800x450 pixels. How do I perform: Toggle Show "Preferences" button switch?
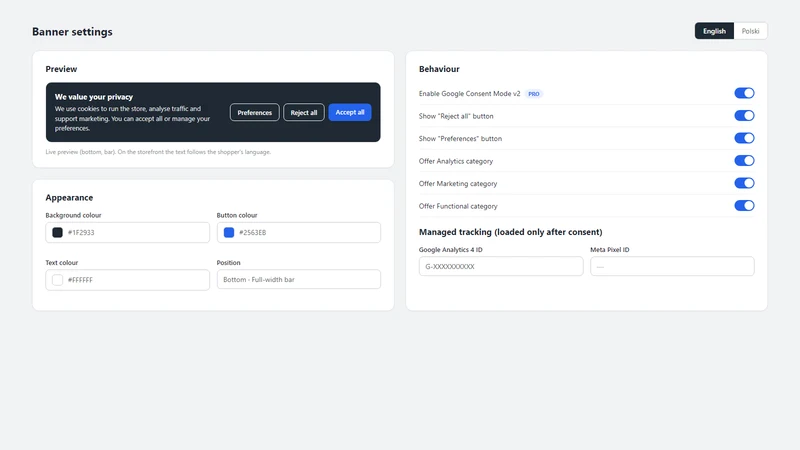pos(744,138)
